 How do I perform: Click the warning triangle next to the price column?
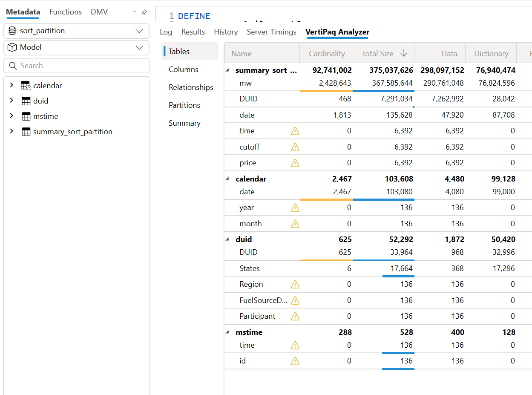click(295, 162)
